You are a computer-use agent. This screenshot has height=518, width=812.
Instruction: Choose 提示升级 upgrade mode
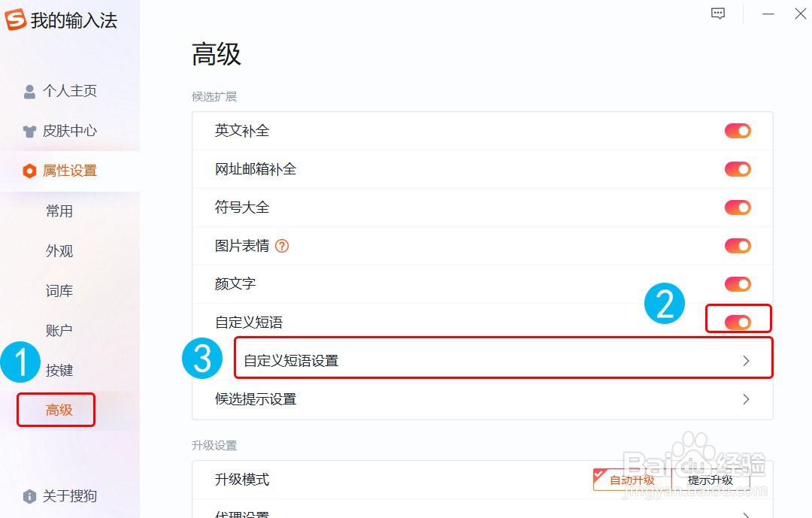(x=710, y=480)
